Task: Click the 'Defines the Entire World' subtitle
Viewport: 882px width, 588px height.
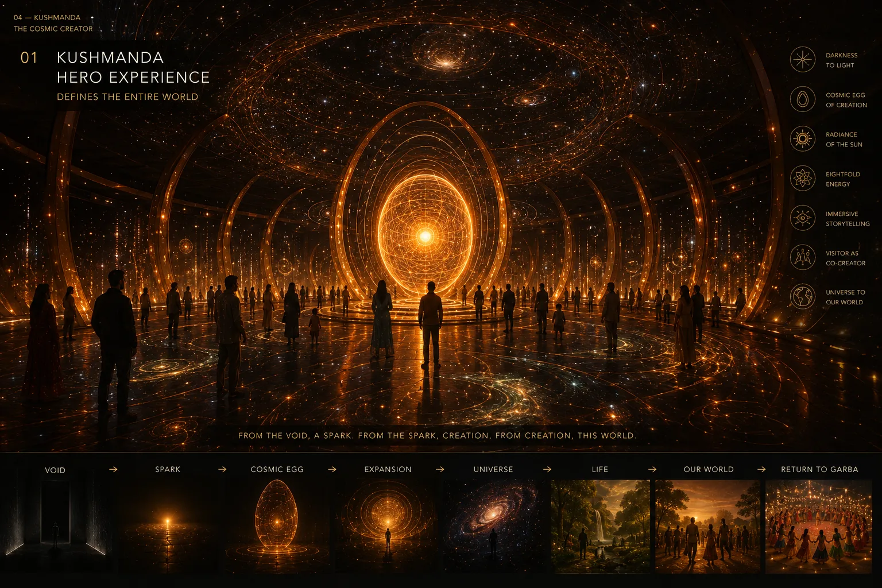Action: point(127,96)
